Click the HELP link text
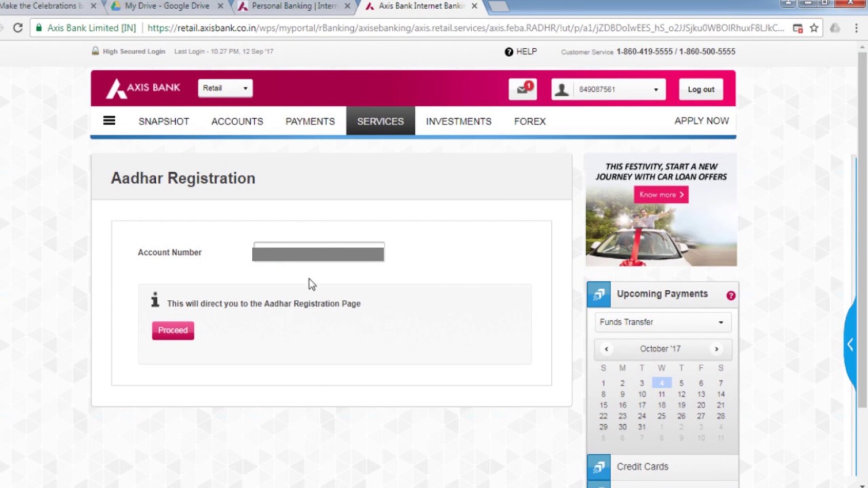The image size is (868, 488). (x=526, y=52)
